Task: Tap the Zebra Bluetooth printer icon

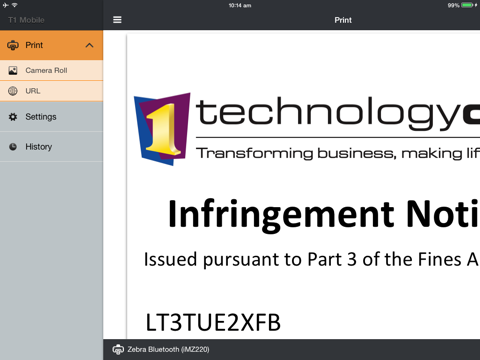Action: click(118, 349)
